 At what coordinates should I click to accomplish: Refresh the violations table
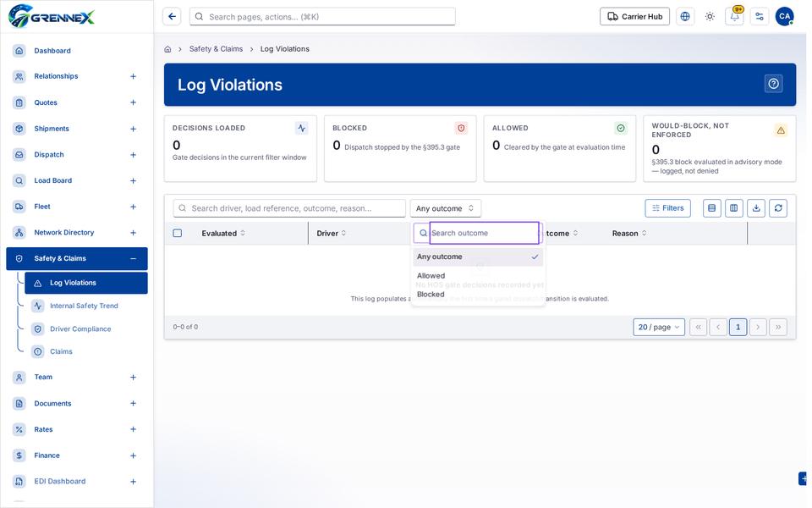778,208
